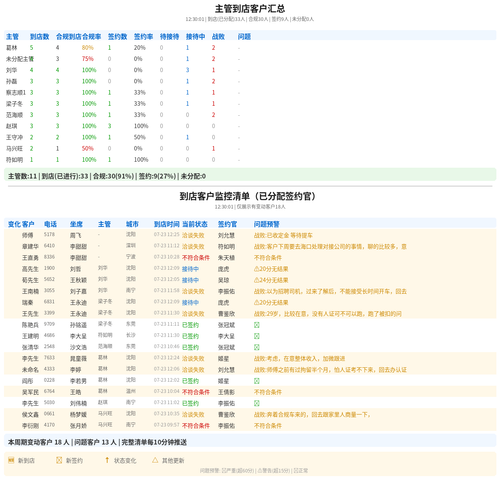Click the 王守冲 supervisor row name
Image resolution: width=500 pixels, height=493 pixels.
pos(14,137)
